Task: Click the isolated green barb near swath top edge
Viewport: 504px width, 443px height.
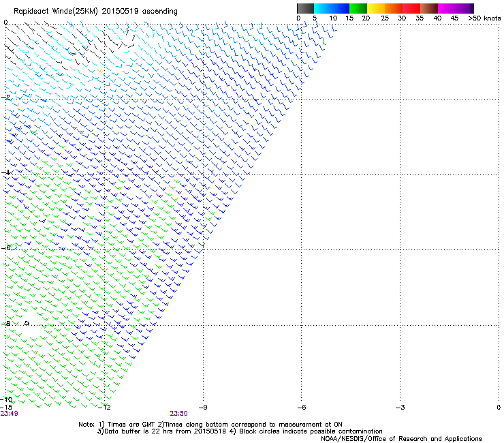Action: 324,41
